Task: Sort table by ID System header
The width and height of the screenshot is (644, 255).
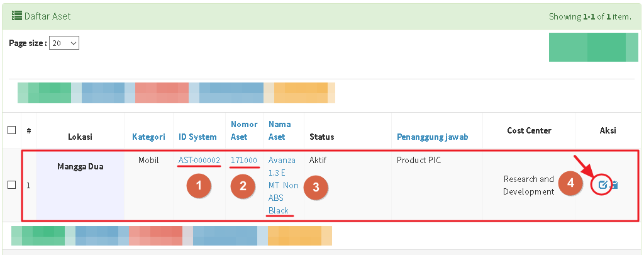Action: 197,137
